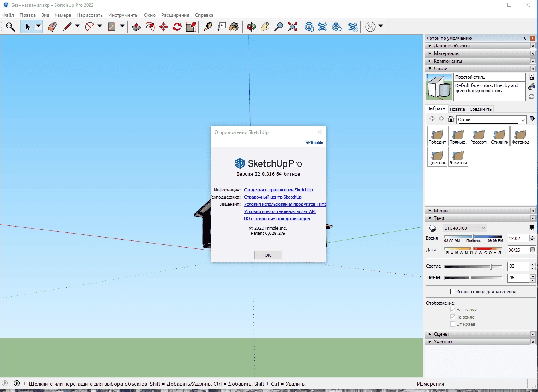The width and height of the screenshot is (538, 392).
Task: Open the Эскизны styles folder thumbnail
Action: pos(458,157)
